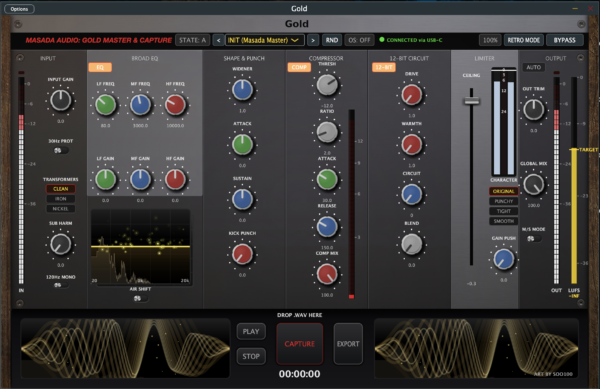Go to the previous preset arrow
Screen dimensions: 600x389
coord(218,40)
